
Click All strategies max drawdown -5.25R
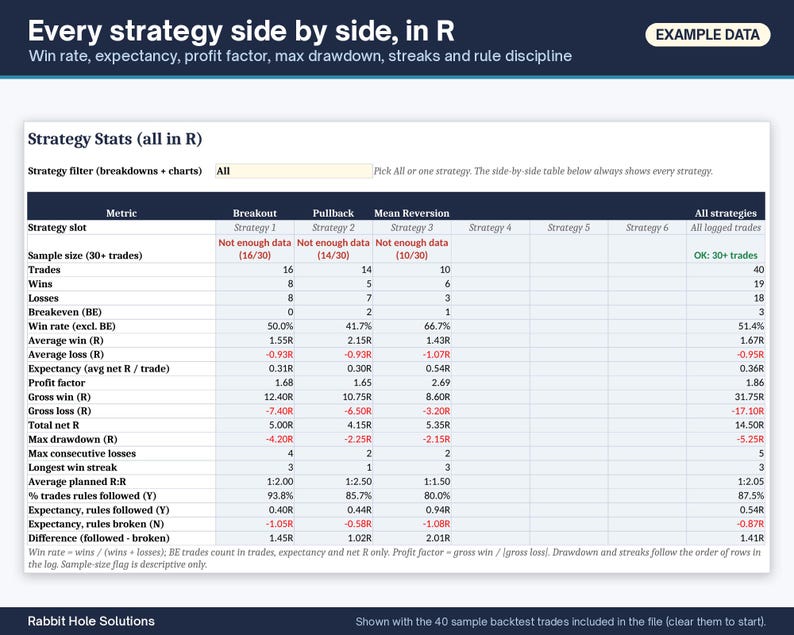[x=750, y=440]
